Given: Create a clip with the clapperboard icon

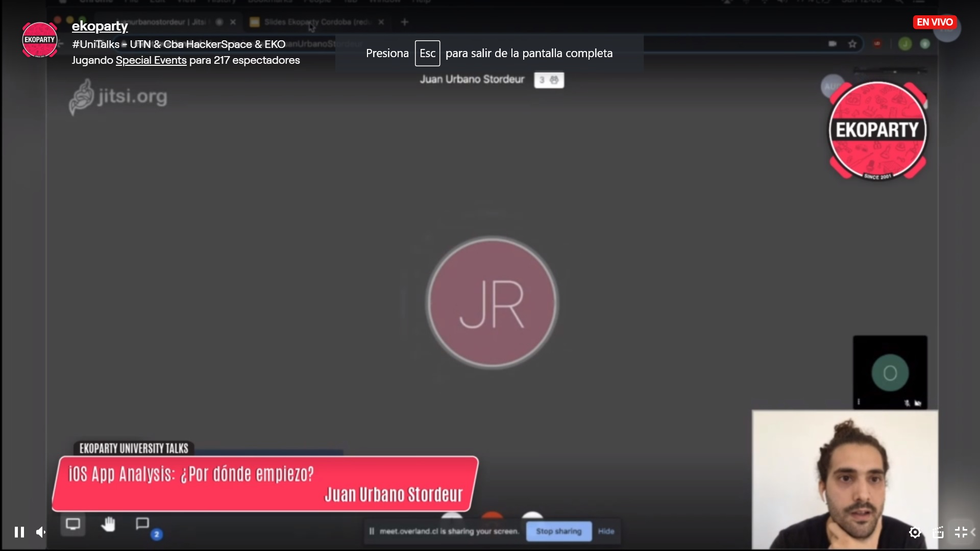Looking at the screenshot, I should point(939,532).
